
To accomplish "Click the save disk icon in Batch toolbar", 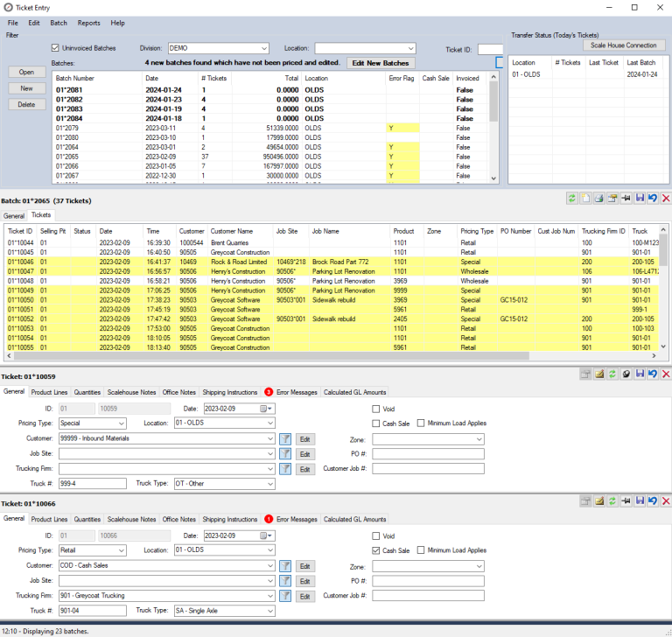I will click(x=640, y=198).
